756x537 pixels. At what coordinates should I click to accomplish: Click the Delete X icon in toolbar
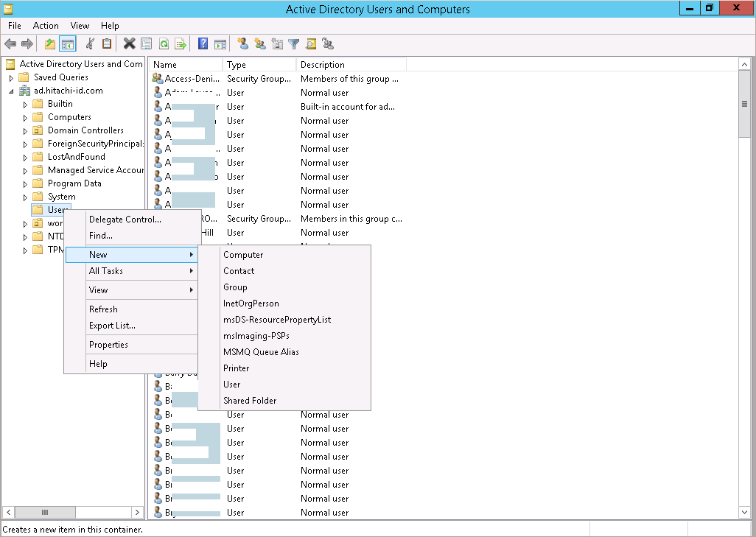coord(129,44)
